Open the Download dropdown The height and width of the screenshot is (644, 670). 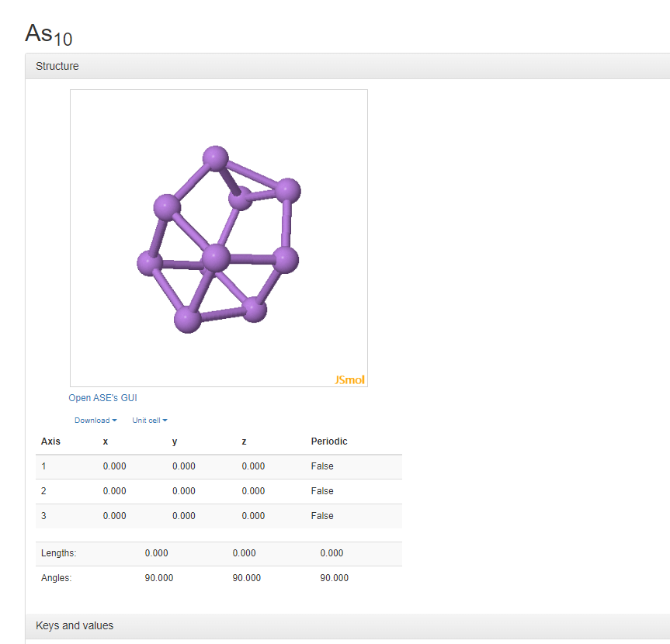point(95,420)
